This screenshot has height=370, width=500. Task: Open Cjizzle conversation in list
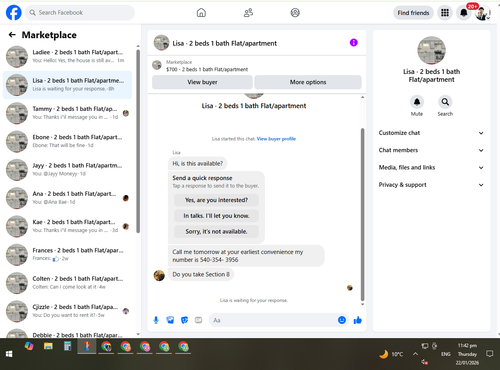(67, 312)
